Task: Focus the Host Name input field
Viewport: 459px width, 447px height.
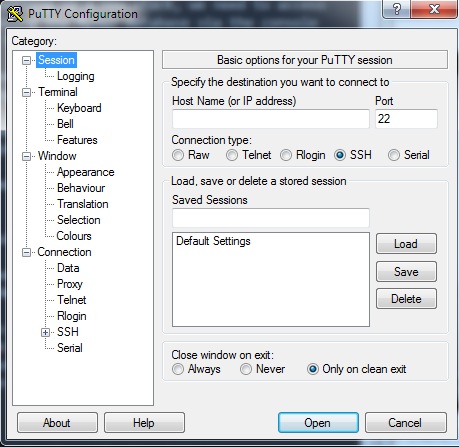Action: pyautogui.click(x=271, y=119)
